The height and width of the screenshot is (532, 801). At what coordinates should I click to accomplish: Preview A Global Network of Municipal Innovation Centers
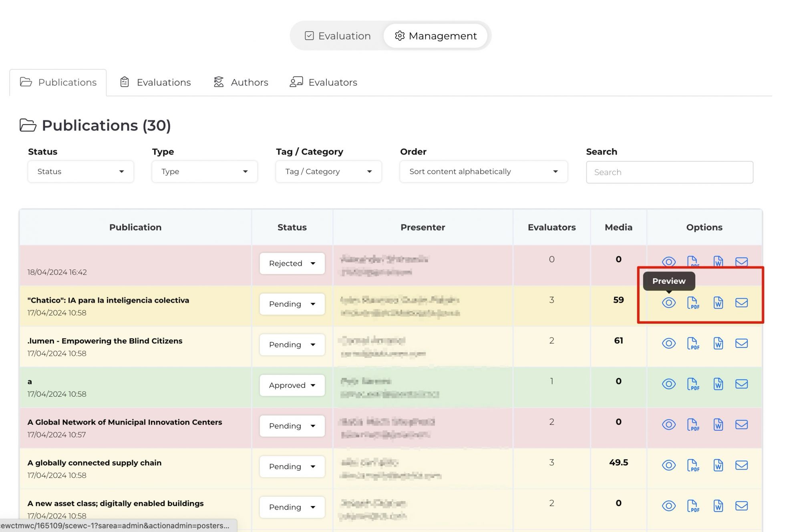[668, 425]
